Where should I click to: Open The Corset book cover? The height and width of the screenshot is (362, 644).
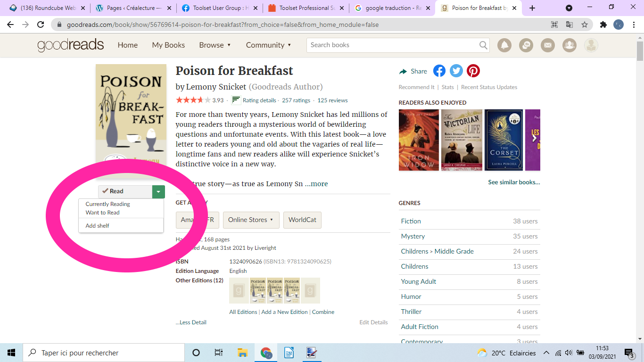504,140
